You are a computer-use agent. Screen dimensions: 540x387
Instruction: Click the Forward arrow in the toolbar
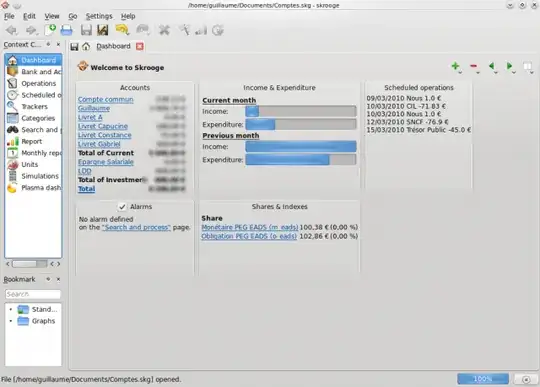click(x=31, y=30)
